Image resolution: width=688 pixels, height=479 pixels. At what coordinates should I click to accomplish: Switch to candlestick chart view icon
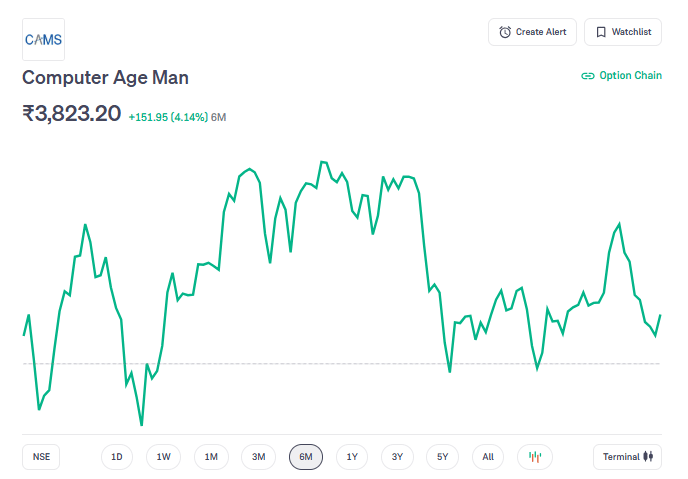pyautogui.click(x=535, y=457)
